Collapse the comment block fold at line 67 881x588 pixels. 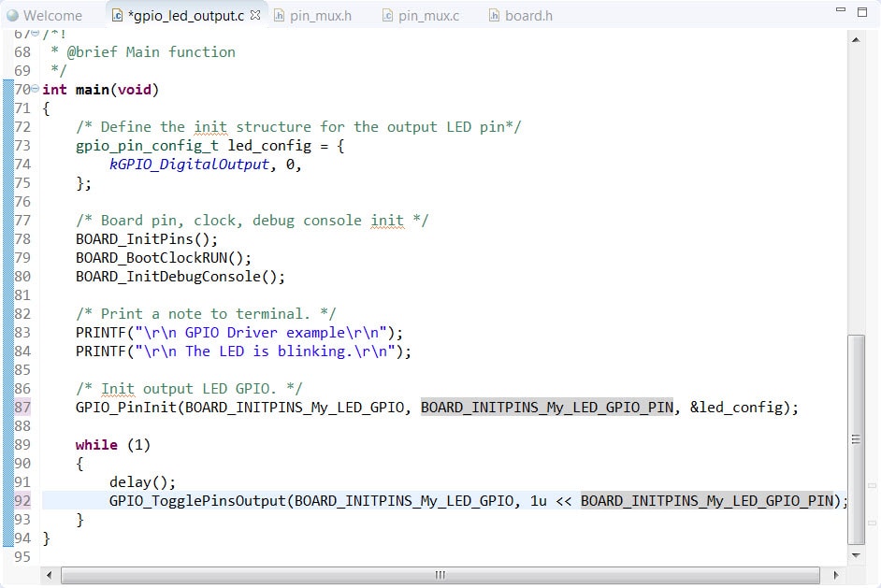pos(35,34)
